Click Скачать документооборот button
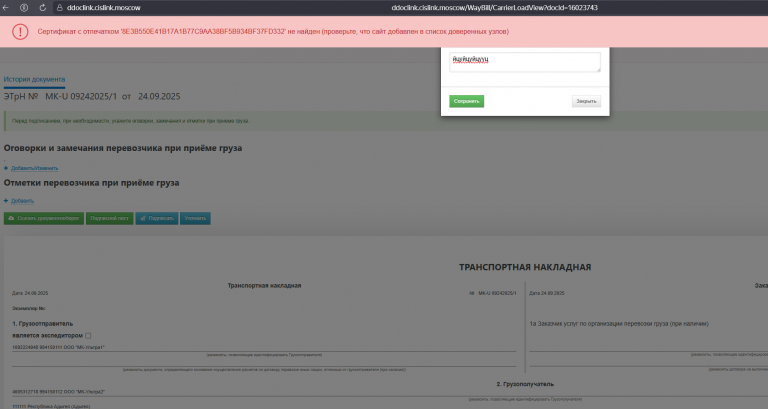 [44, 218]
